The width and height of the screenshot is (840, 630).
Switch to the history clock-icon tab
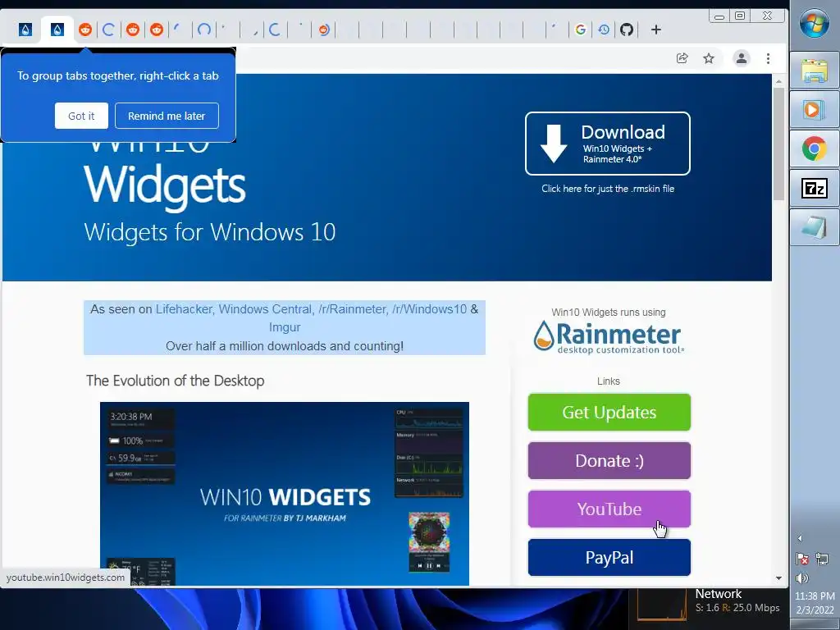604,30
